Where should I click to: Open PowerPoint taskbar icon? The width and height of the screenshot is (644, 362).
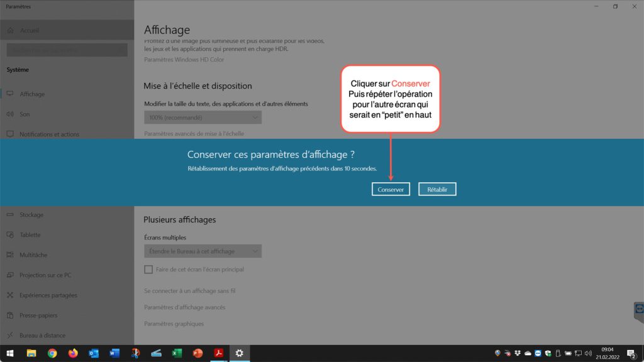197,353
